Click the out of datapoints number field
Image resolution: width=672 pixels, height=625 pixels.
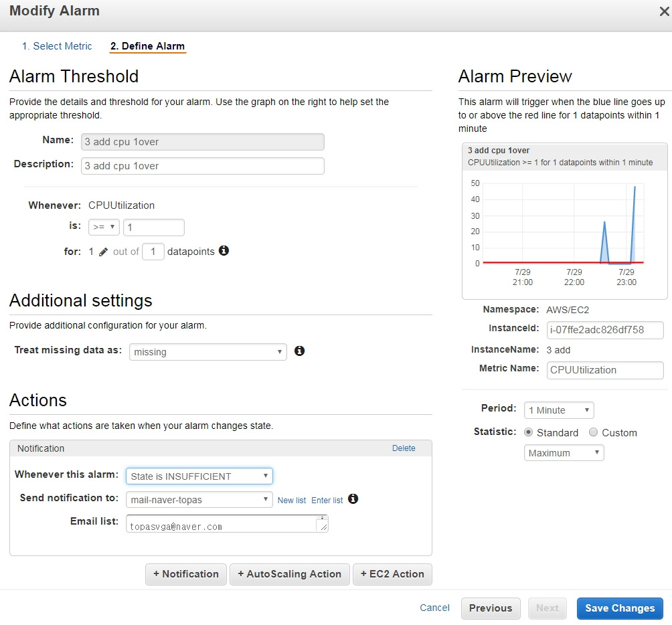[153, 252]
